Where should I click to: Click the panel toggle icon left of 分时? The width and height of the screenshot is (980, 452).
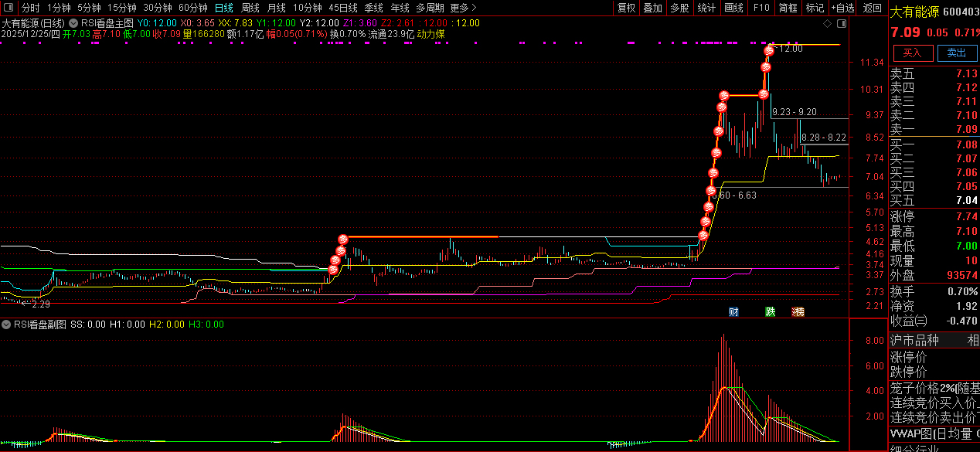(x=8, y=8)
